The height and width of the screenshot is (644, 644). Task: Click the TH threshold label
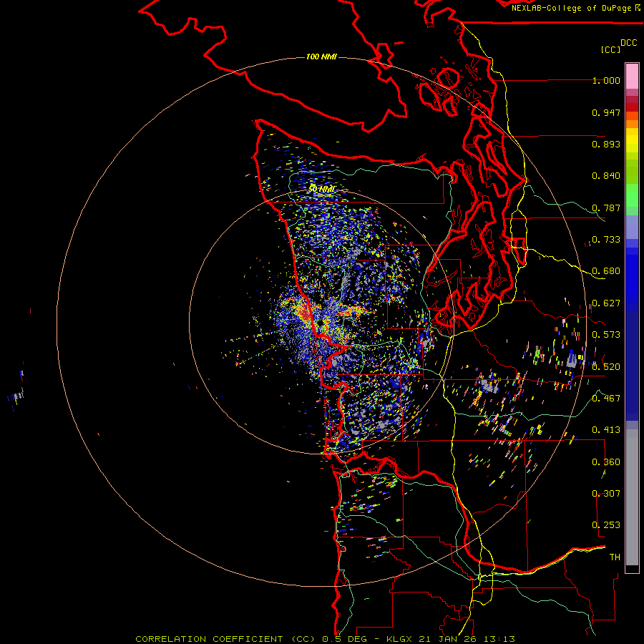[615, 557]
